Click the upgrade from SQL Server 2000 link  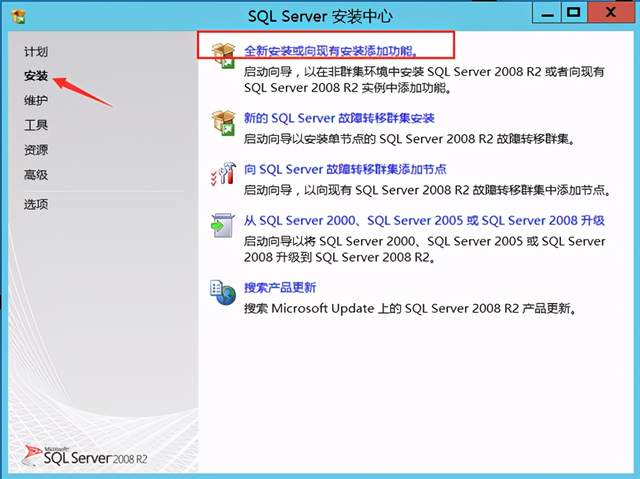coord(424,221)
